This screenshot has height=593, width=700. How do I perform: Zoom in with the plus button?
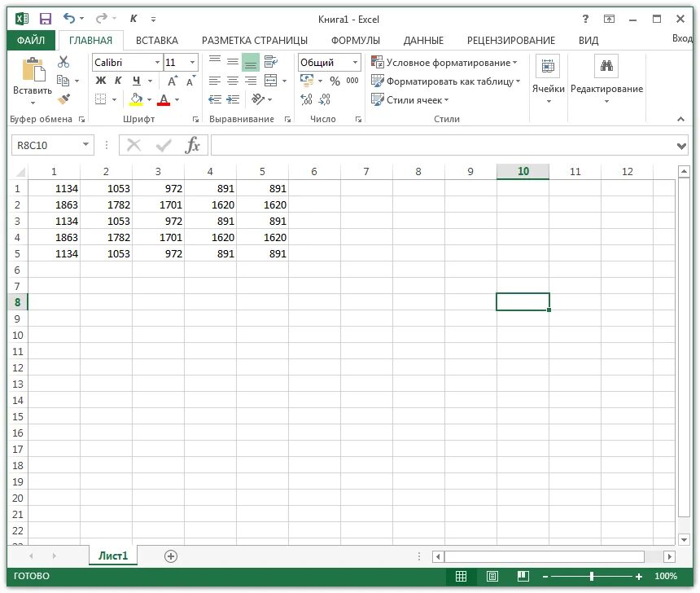(639, 577)
